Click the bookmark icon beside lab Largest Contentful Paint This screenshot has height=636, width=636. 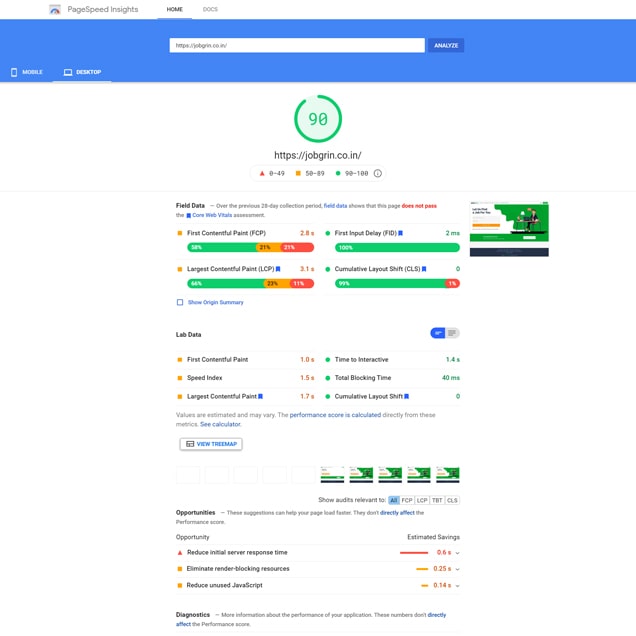pyautogui.click(x=260, y=396)
